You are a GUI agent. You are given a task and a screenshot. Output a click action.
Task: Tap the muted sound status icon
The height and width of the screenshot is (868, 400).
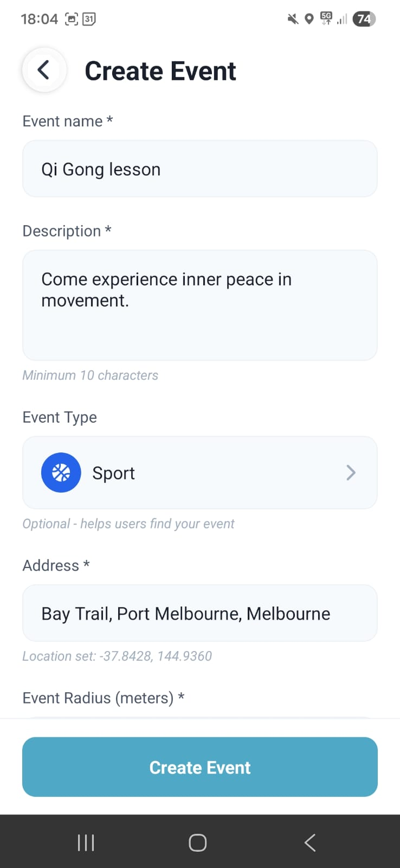293,20
